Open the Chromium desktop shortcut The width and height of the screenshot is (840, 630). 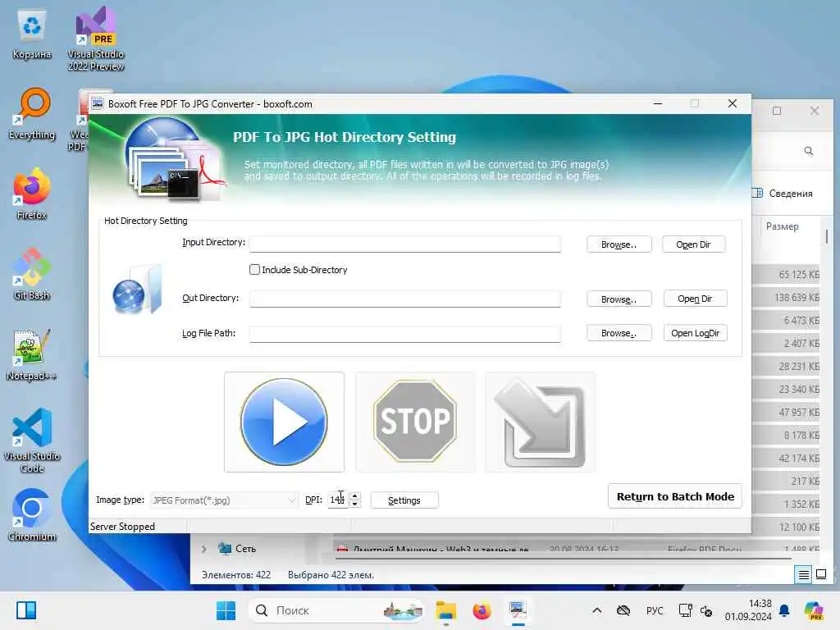(x=32, y=515)
